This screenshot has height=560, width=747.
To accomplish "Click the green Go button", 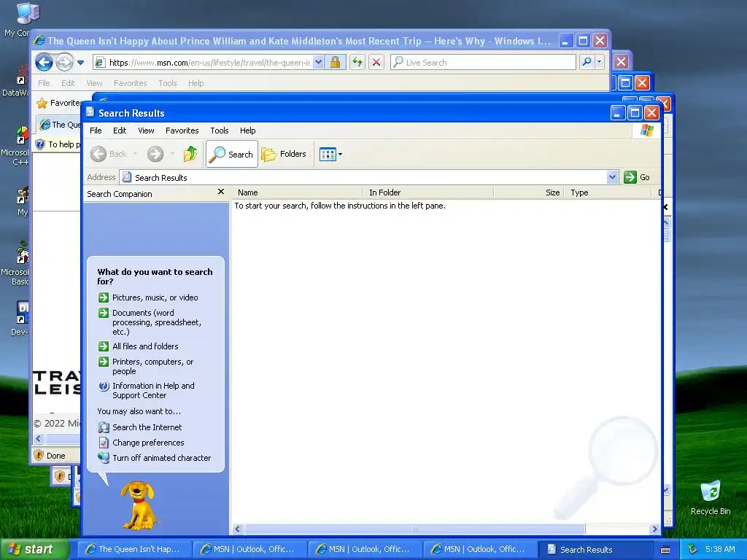I will point(637,177).
